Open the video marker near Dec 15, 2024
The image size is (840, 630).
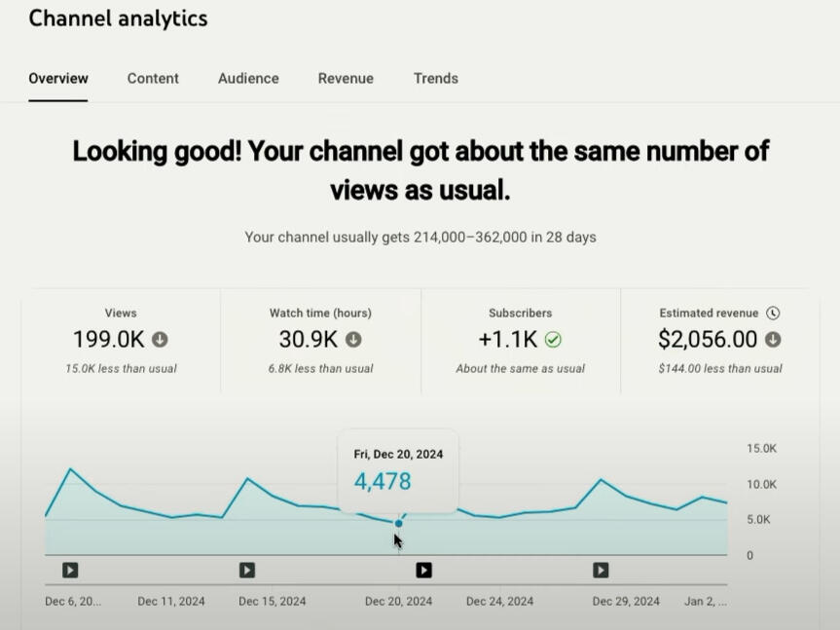[247, 571]
